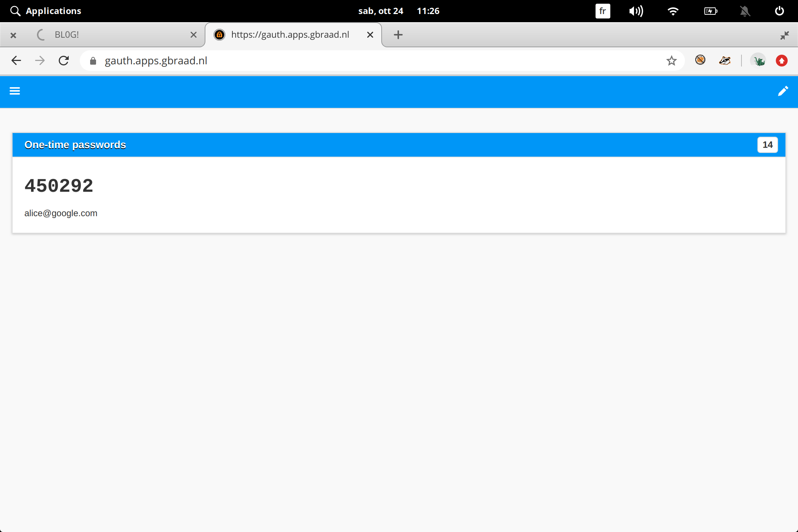Open the green origami crane extension
Viewport: 798px width, 532px height.
[x=759, y=60]
